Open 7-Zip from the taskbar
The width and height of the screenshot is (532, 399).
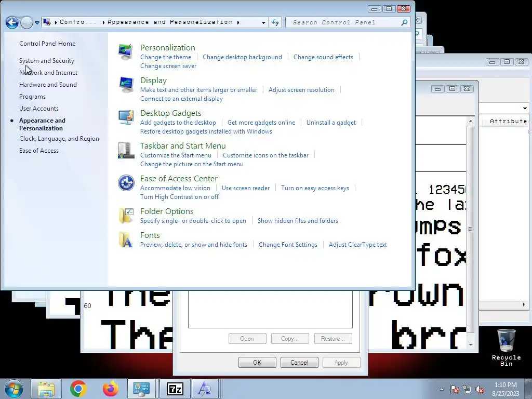click(x=175, y=389)
